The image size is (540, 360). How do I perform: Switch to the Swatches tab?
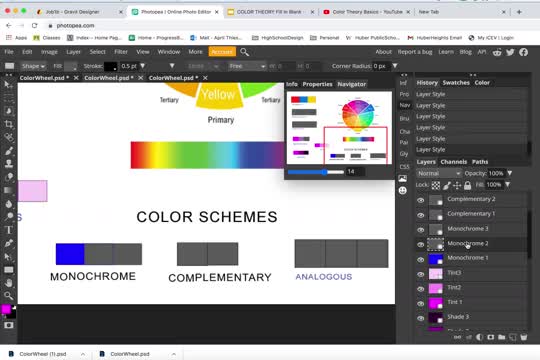[x=456, y=83]
